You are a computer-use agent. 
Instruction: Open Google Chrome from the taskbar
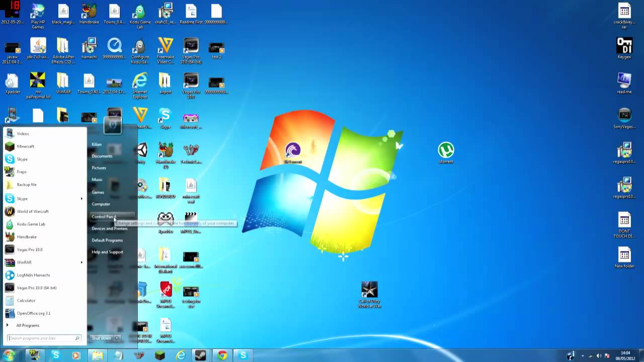point(222,355)
